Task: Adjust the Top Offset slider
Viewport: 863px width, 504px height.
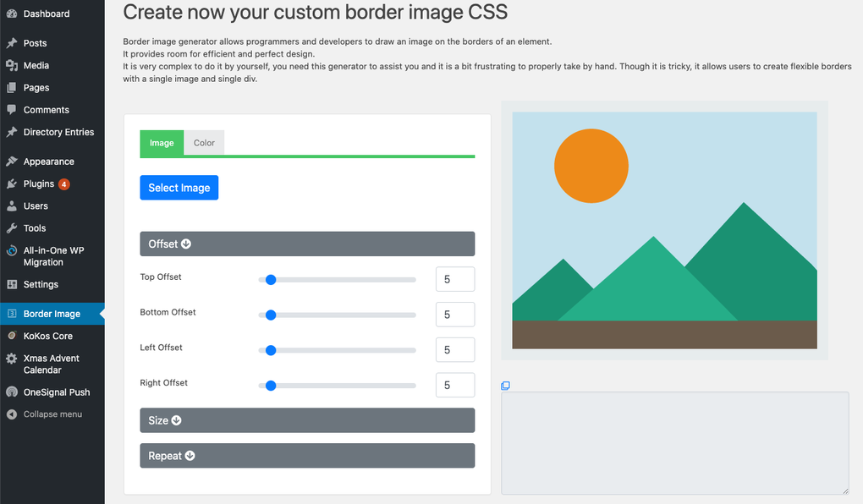Action: tap(270, 279)
